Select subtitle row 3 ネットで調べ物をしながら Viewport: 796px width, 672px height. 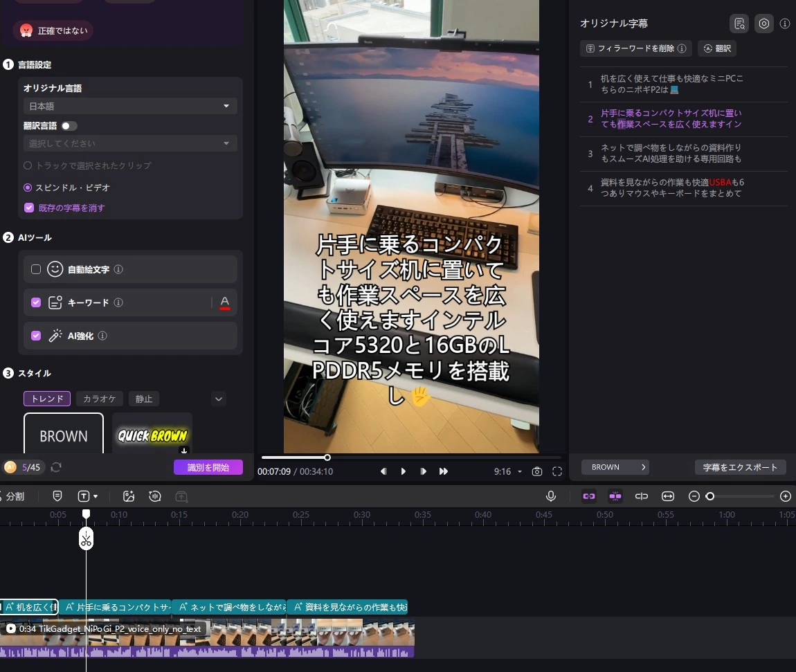(685, 153)
